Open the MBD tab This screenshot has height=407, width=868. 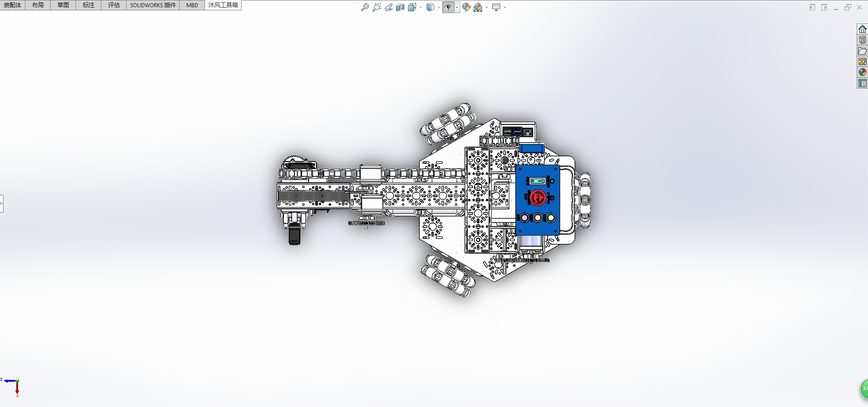pos(192,5)
